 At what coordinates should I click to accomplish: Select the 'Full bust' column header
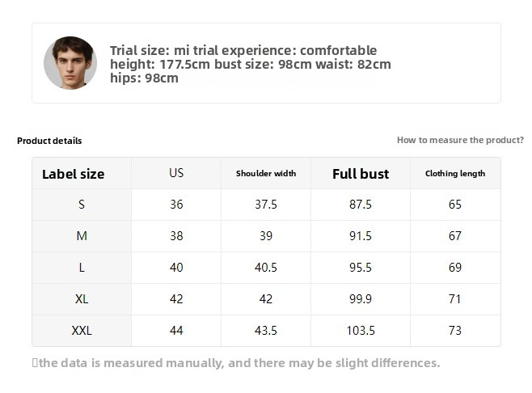pyautogui.click(x=361, y=174)
